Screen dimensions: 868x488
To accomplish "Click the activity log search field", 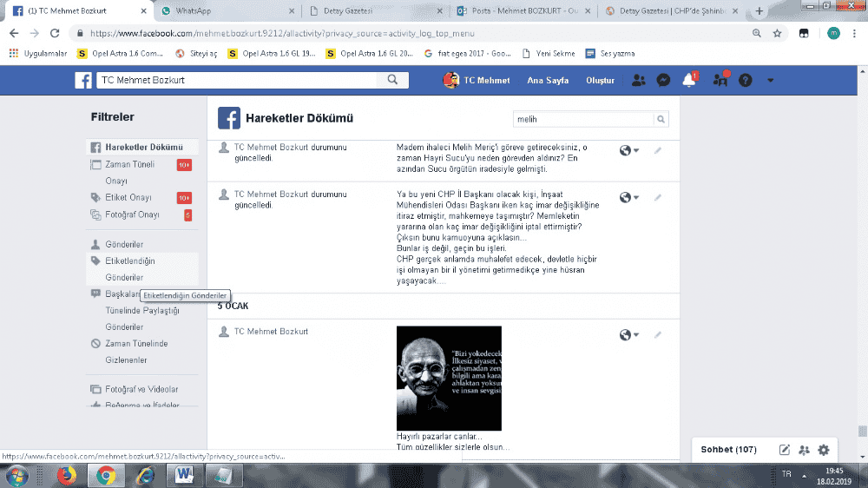I will tap(582, 119).
